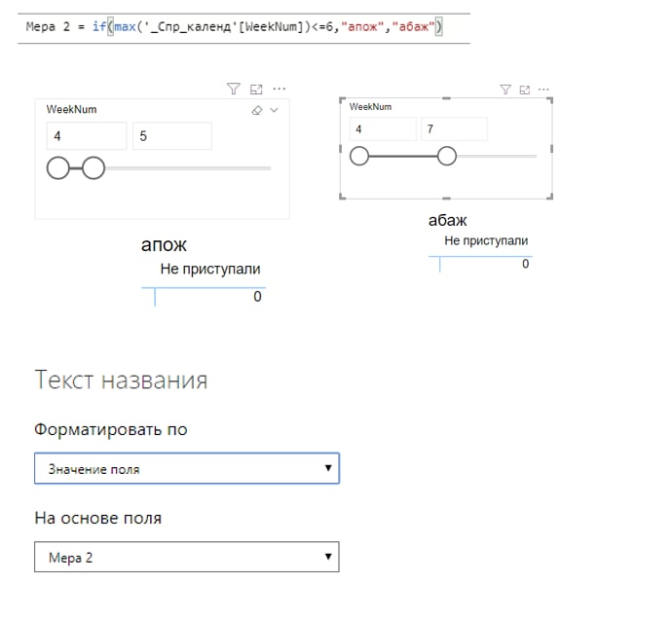
Task: Click left slicer end value field 5
Action: pos(171,136)
